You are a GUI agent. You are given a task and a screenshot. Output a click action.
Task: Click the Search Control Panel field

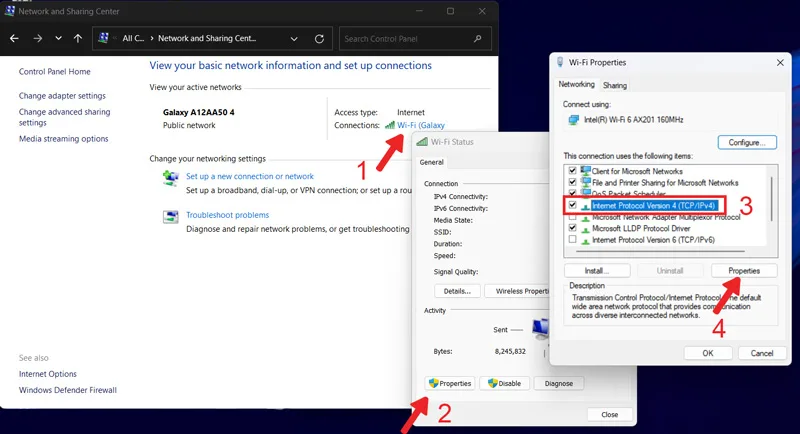tap(406, 39)
